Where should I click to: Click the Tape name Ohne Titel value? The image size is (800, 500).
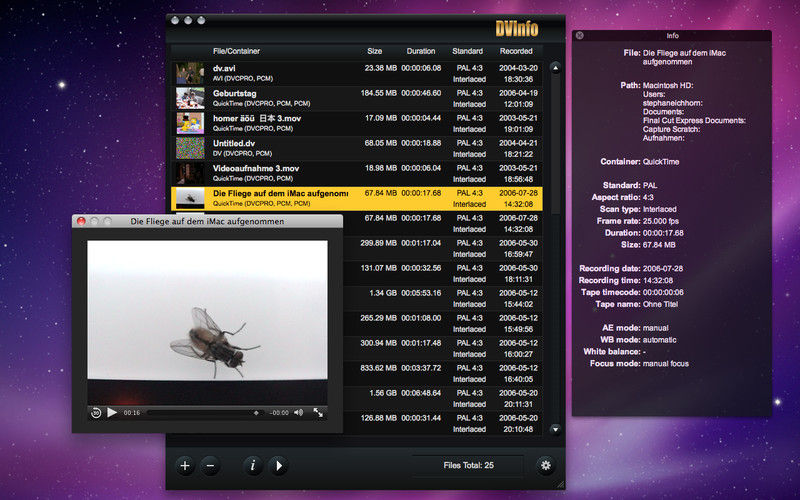(x=660, y=304)
